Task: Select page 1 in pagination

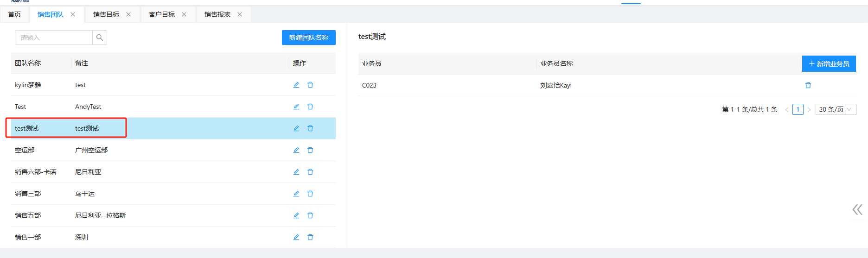Action: pos(798,109)
